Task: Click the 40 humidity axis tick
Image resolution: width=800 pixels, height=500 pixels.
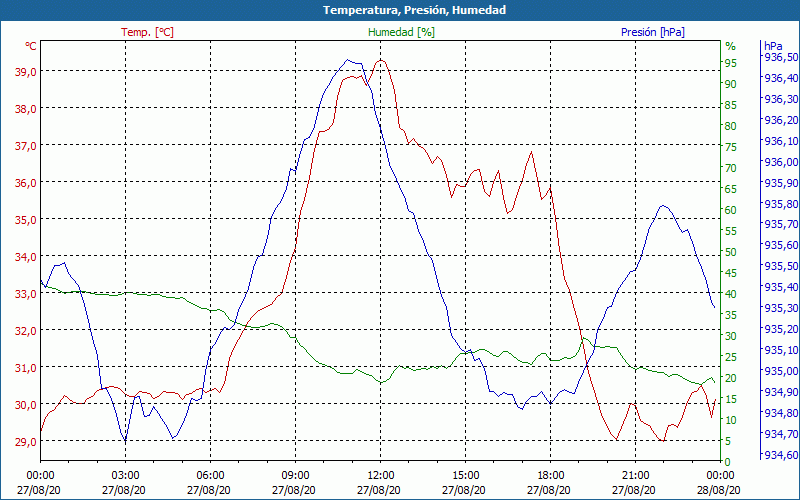Action: [731, 294]
